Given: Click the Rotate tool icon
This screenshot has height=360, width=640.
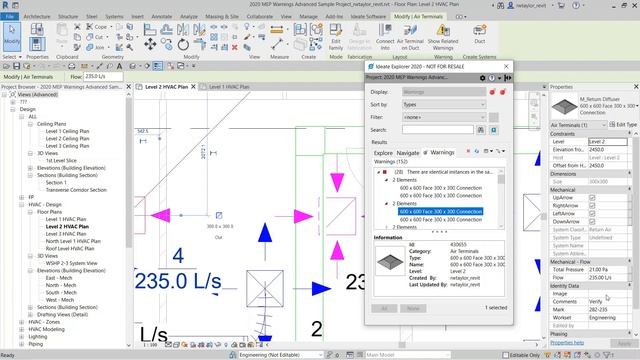Looking at the screenshot, I should [x=183, y=44].
